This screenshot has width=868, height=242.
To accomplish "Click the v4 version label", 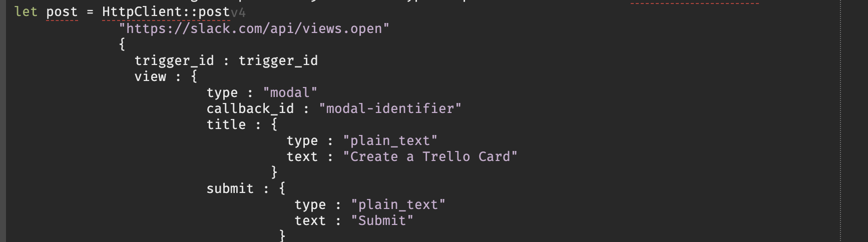I will point(238,12).
